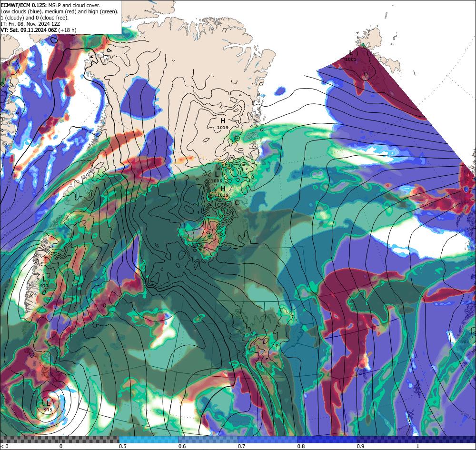Click the '0.8' colorbar label
Image resolution: width=476 pixels, height=450 pixels.
[301, 446]
